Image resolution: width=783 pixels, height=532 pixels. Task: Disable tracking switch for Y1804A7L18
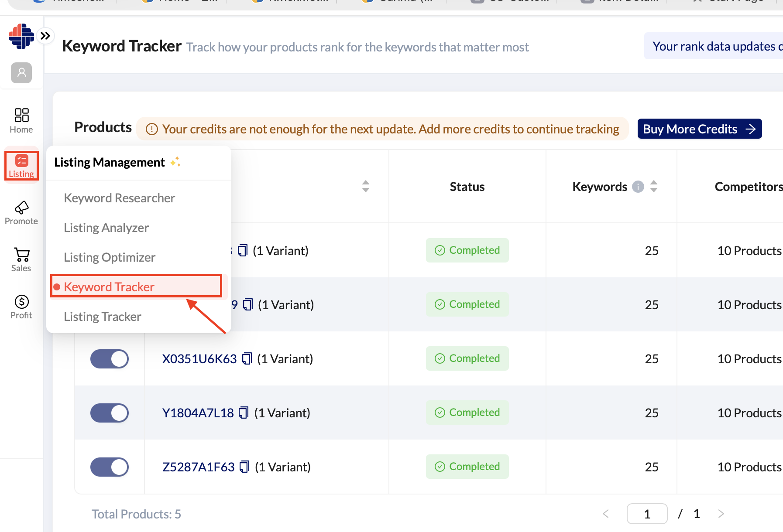(110, 413)
